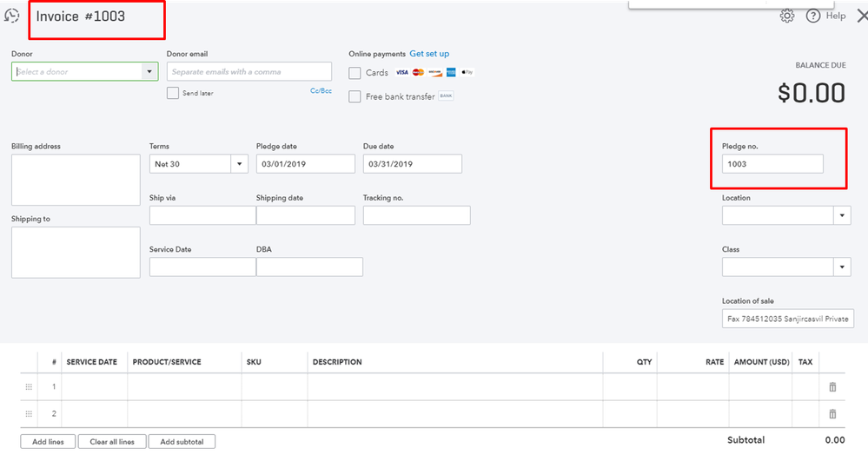Open the Location dropdown

842,215
